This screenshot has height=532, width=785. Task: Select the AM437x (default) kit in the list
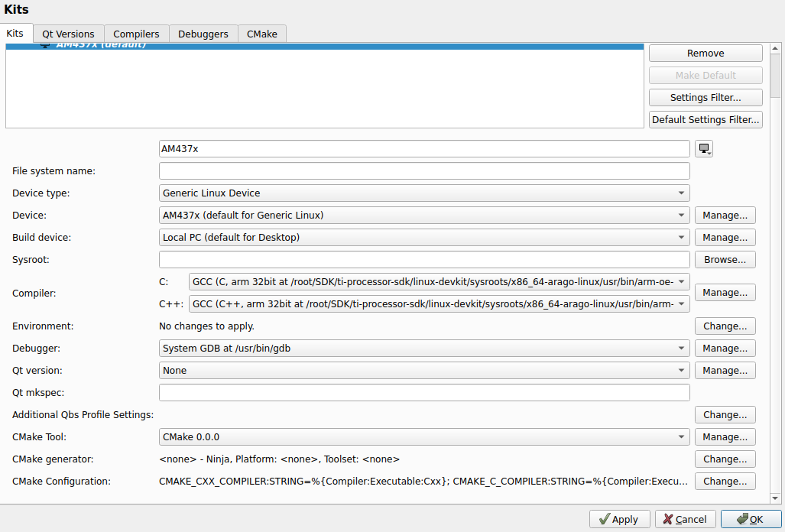click(99, 46)
